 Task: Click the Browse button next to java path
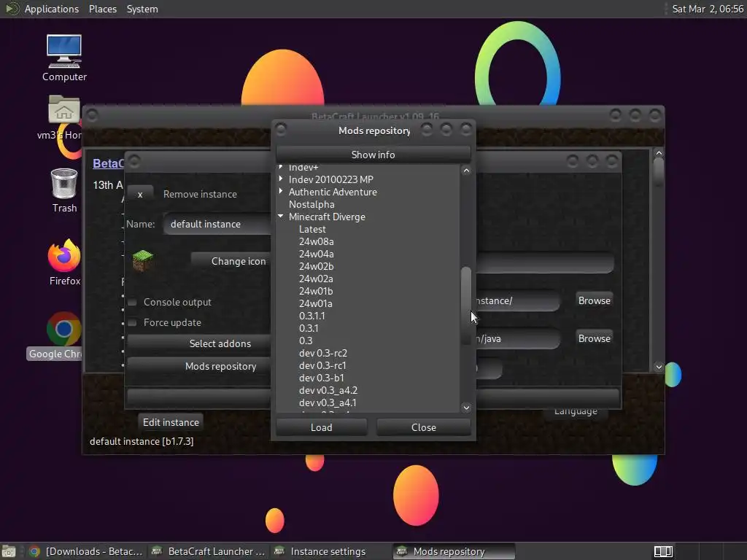[x=594, y=338]
